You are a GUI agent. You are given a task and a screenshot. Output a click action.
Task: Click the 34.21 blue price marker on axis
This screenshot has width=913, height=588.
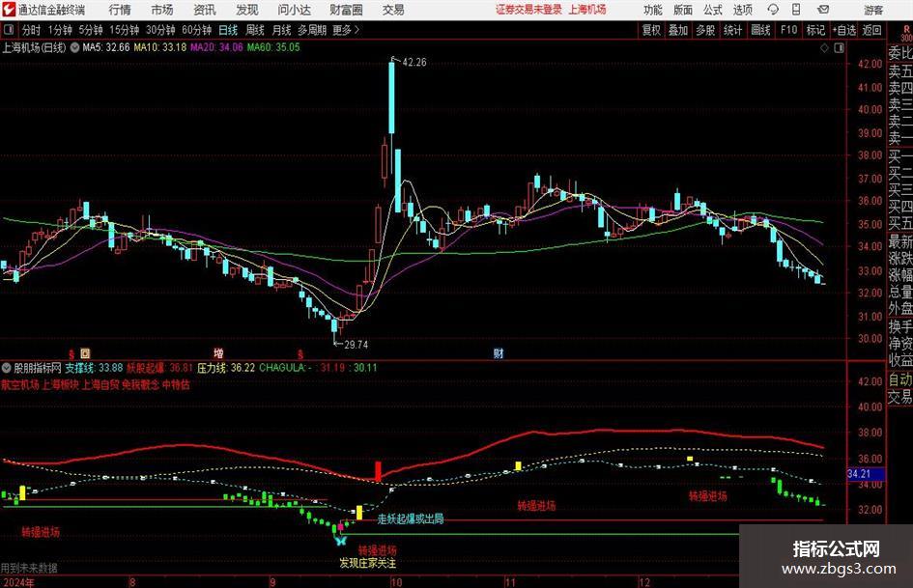tap(866, 474)
